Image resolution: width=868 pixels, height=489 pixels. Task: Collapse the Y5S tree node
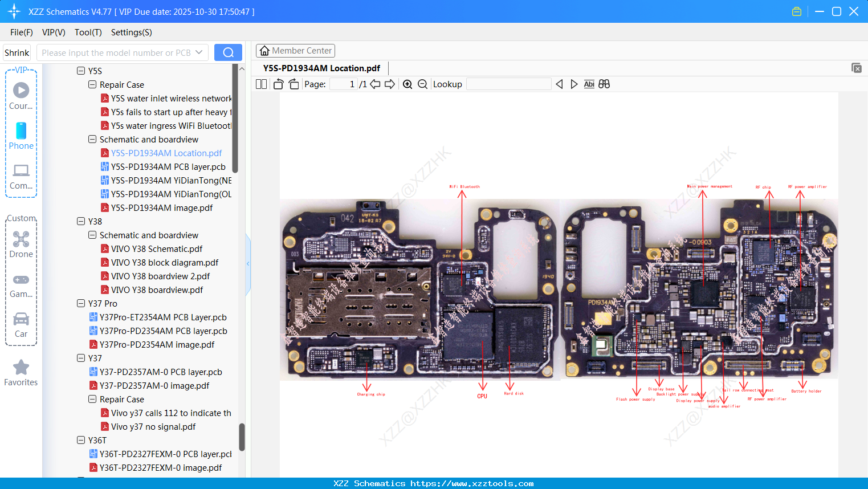(x=81, y=71)
